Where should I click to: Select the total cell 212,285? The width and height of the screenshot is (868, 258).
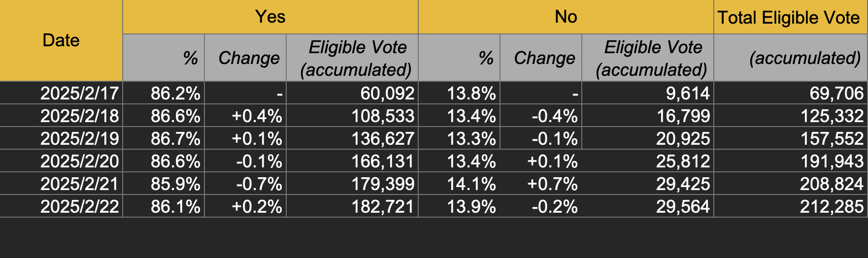tap(832, 206)
